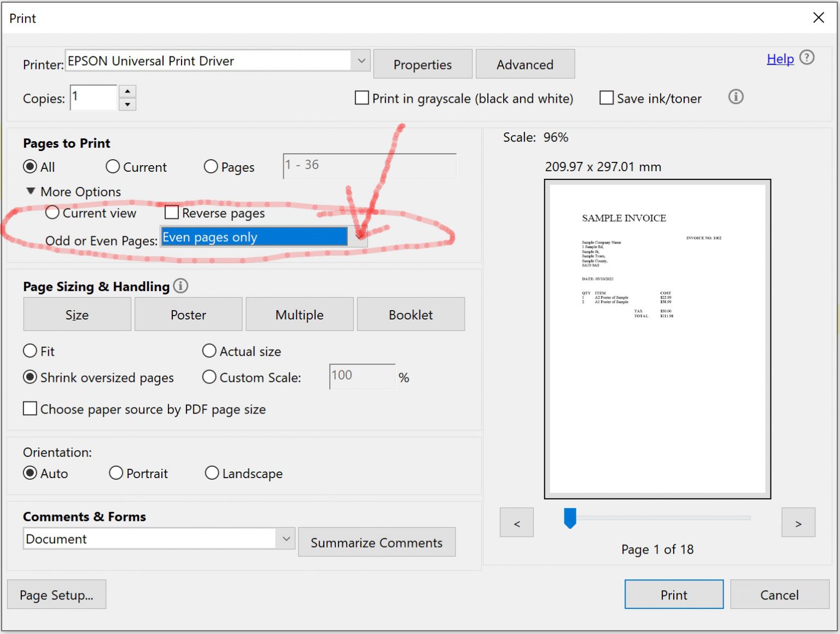Increase copies using the up stepper arrow
The image size is (840, 634).
[x=127, y=91]
